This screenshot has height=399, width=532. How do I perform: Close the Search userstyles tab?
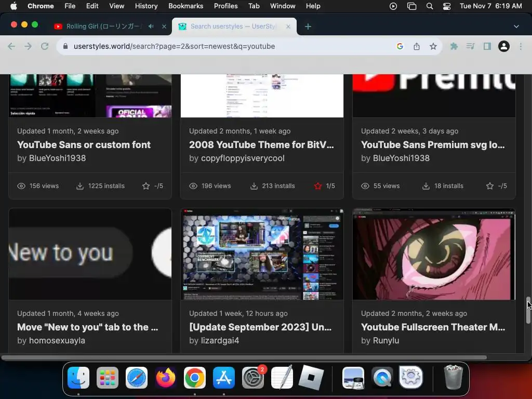point(288,26)
